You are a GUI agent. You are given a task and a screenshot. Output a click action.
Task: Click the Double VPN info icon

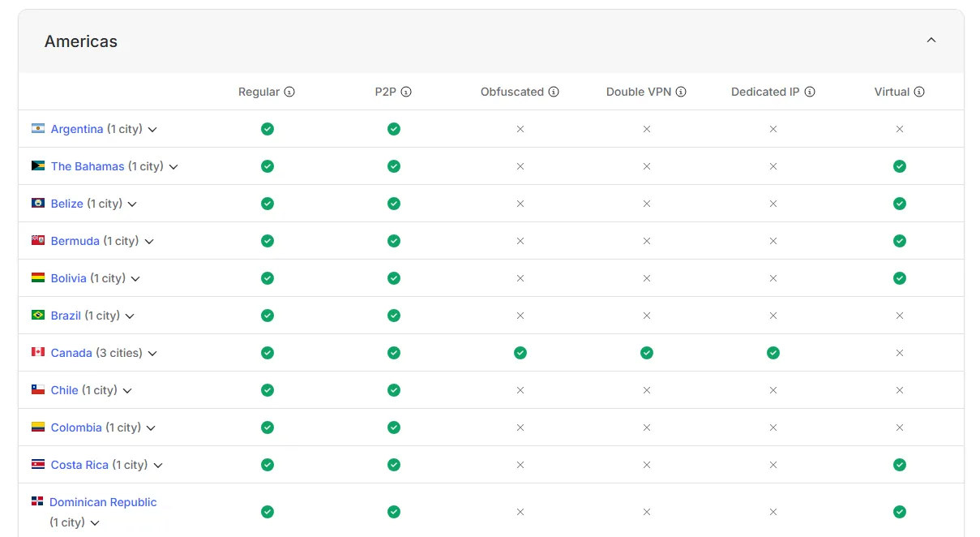pos(681,92)
